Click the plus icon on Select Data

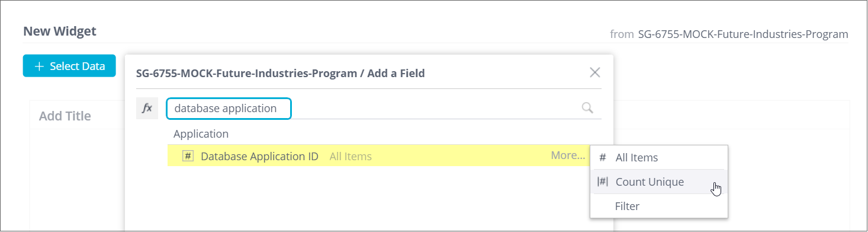[40, 66]
